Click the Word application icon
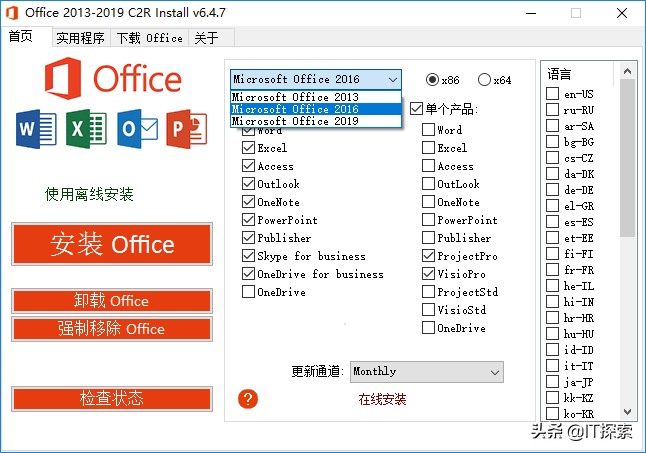646x453 pixels. pyautogui.click(x=36, y=129)
